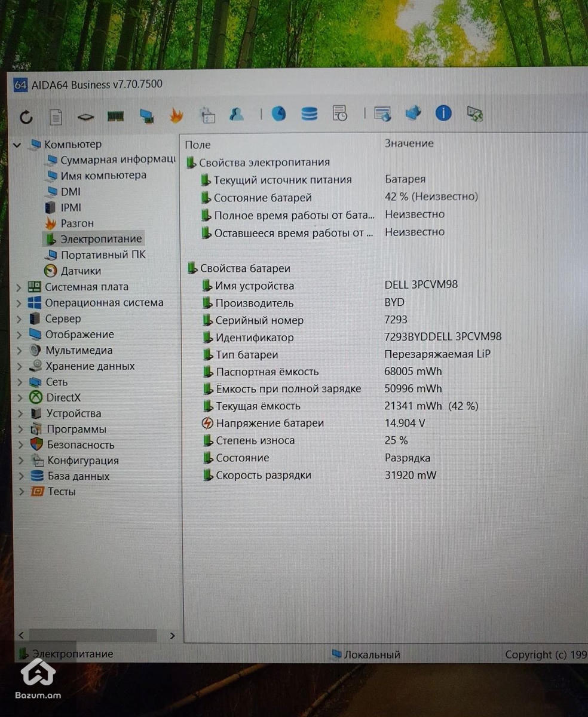This screenshot has width=588, height=717.
Task: Select the Скорость разрядки row
Action: [x=257, y=476]
